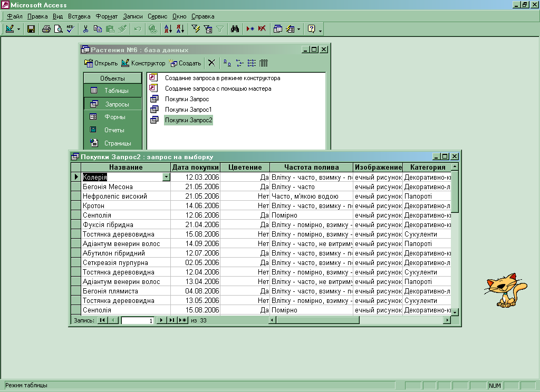Screen dimensions: 540x392
Task: Click Создать in the database window
Action: tap(185, 63)
